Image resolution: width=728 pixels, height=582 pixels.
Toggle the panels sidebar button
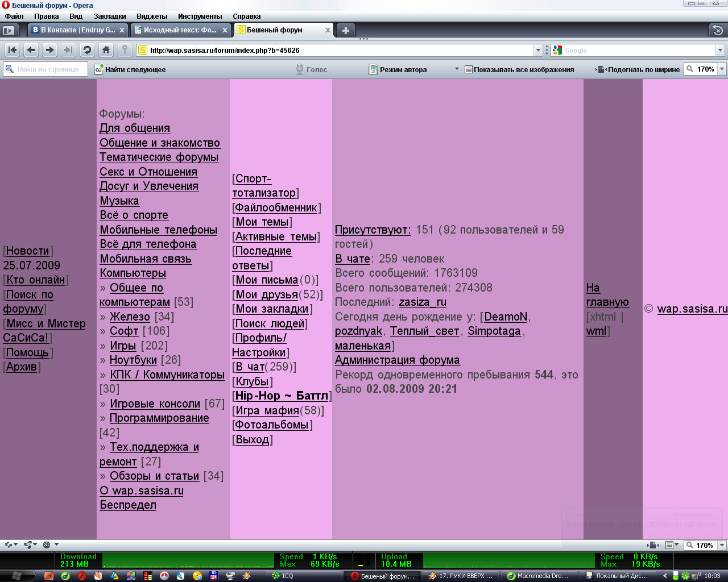click(9, 30)
